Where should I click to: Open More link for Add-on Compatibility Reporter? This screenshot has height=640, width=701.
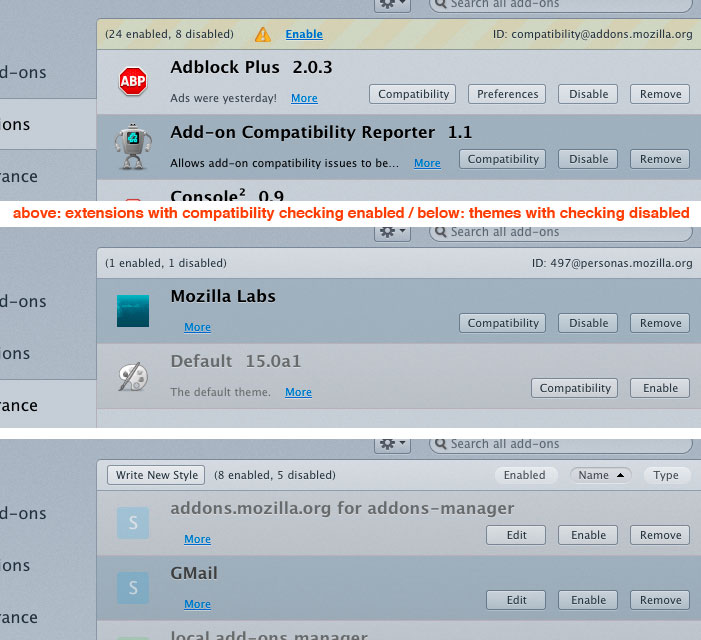[427, 163]
